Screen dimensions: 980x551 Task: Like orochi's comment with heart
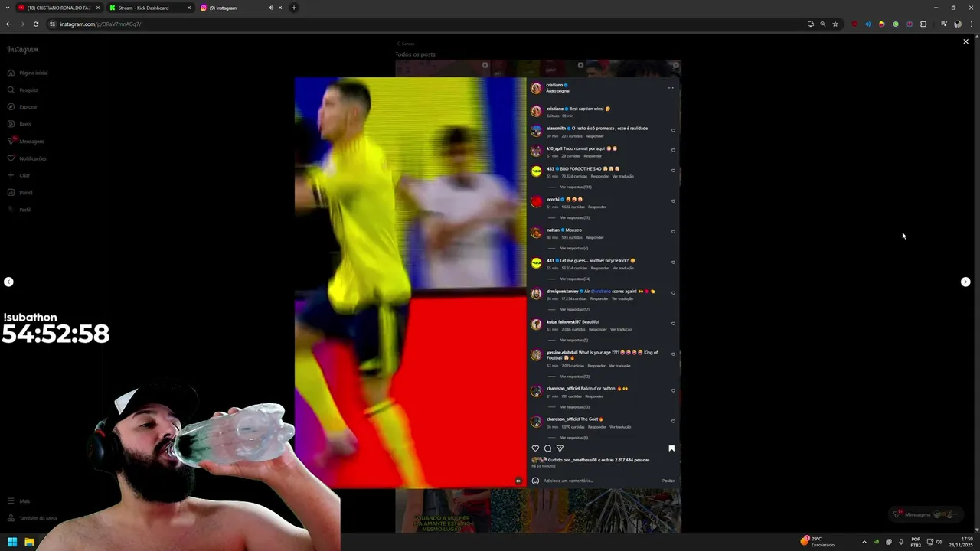coord(673,201)
